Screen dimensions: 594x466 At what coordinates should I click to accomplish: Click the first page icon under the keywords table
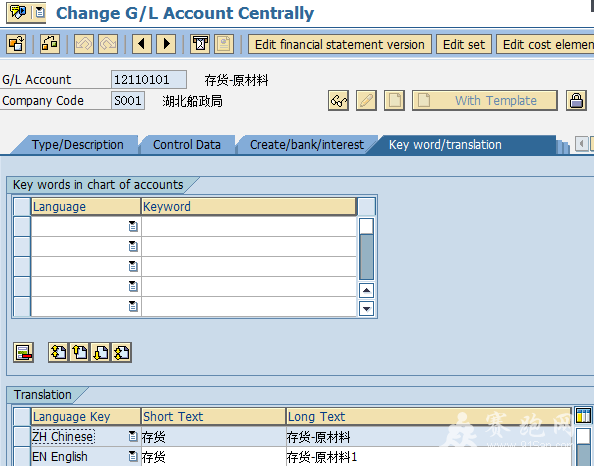click(x=58, y=353)
